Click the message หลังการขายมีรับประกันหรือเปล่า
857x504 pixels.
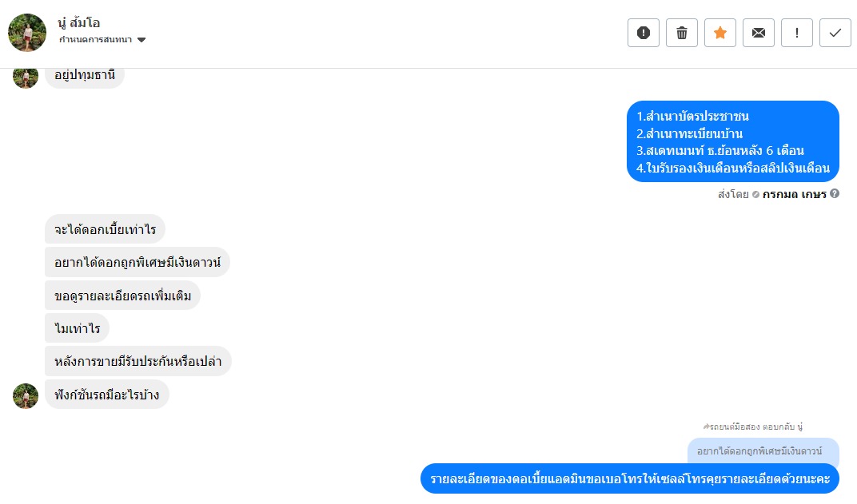coord(138,361)
